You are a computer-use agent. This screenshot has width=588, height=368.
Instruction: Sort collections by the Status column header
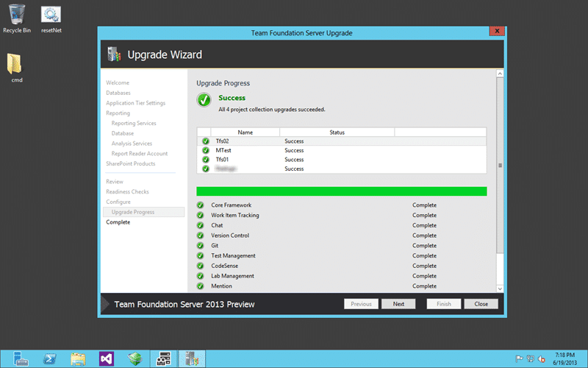[x=337, y=132]
